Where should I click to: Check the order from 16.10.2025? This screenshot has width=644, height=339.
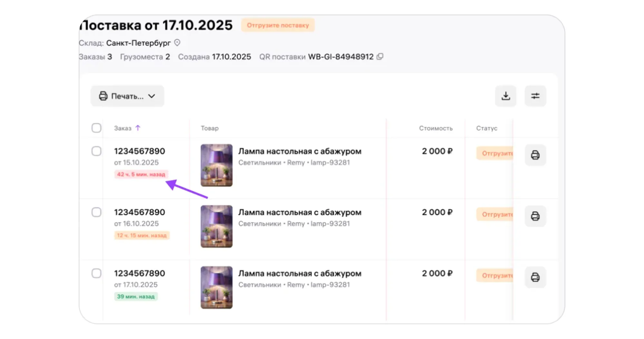coord(96,212)
